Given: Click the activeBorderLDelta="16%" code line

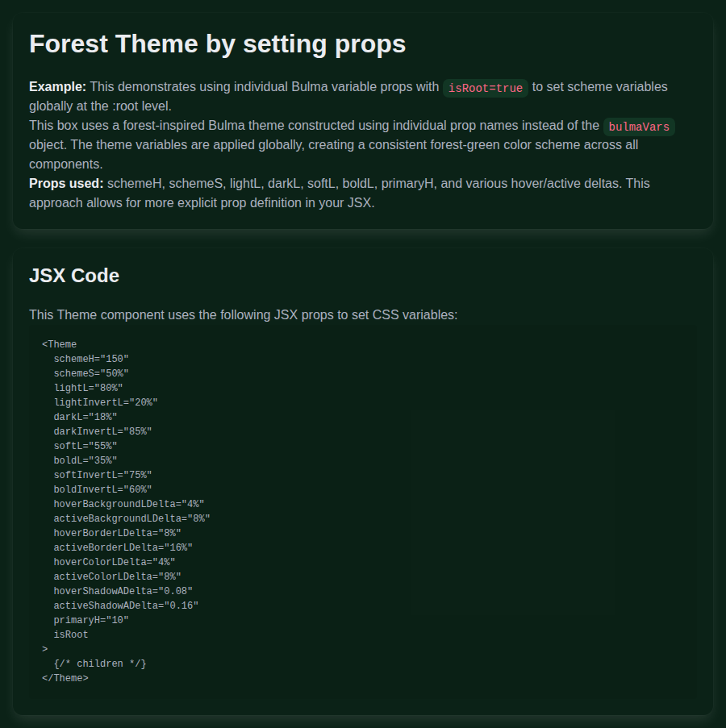Looking at the screenshot, I should click(123, 547).
